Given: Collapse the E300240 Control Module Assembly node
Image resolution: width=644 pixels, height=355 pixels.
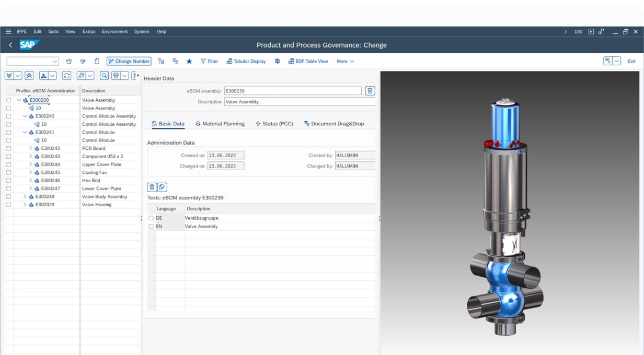Looking at the screenshot, I should (x=25, y=116).
